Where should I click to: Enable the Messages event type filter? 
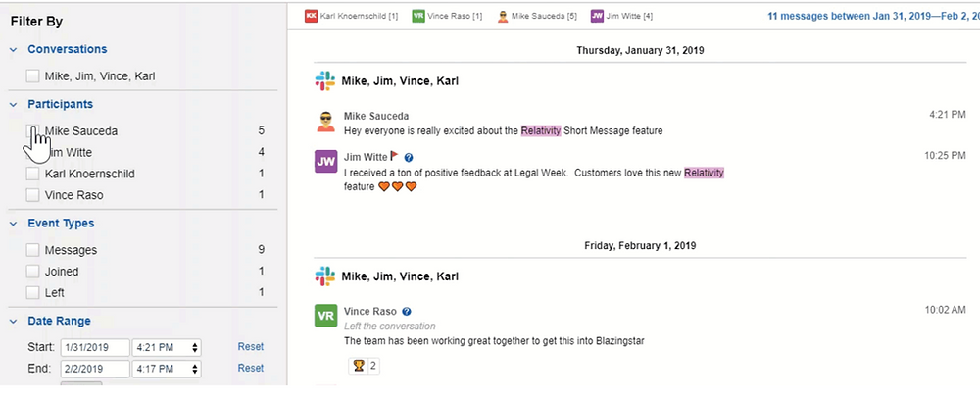pos(33,250)
